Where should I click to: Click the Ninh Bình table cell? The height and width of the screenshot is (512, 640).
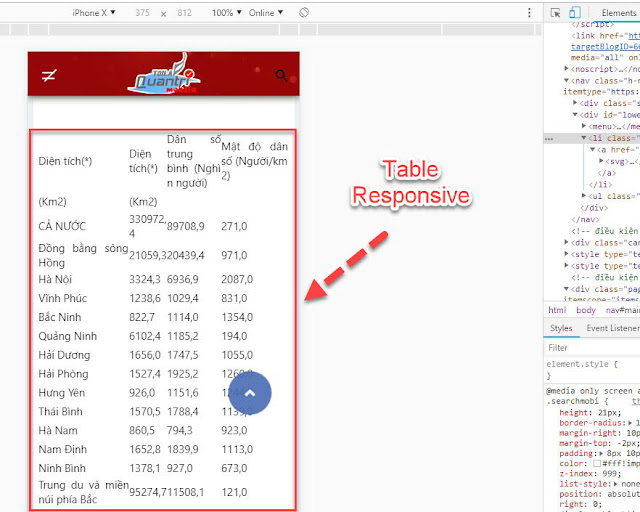(62, 468)
